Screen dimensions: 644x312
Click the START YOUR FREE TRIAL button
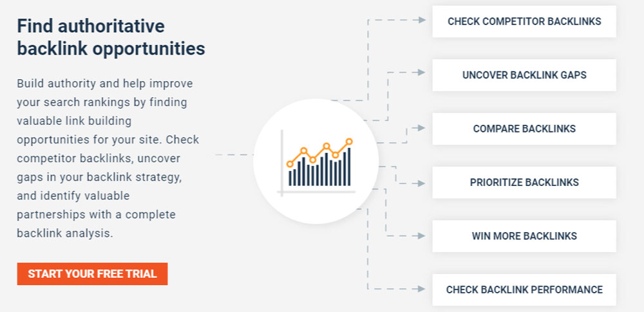pos(92,274)
